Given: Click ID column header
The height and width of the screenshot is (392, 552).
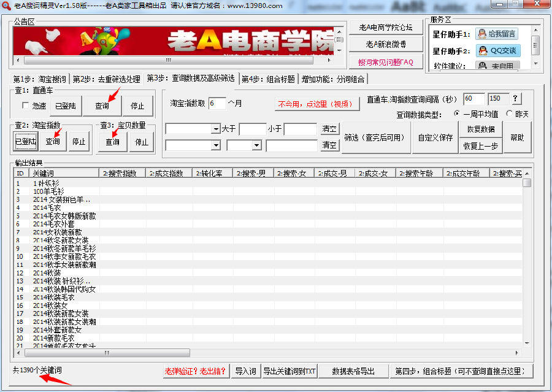Looking at the screenshot, I should tap(21, 173).
